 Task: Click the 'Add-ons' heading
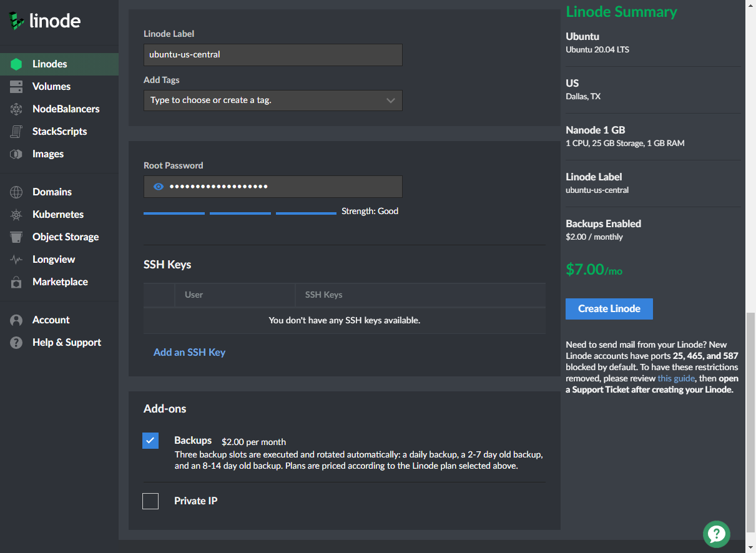165,409
